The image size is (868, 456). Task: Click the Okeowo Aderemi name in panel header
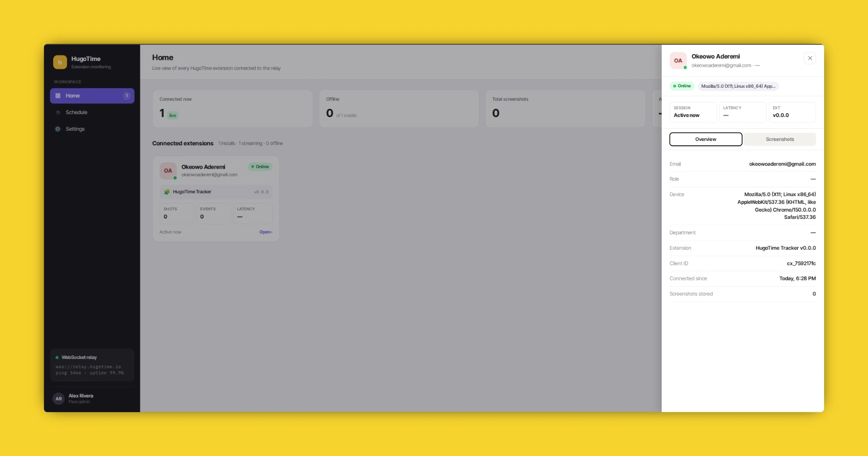click(x=715, y=57)
